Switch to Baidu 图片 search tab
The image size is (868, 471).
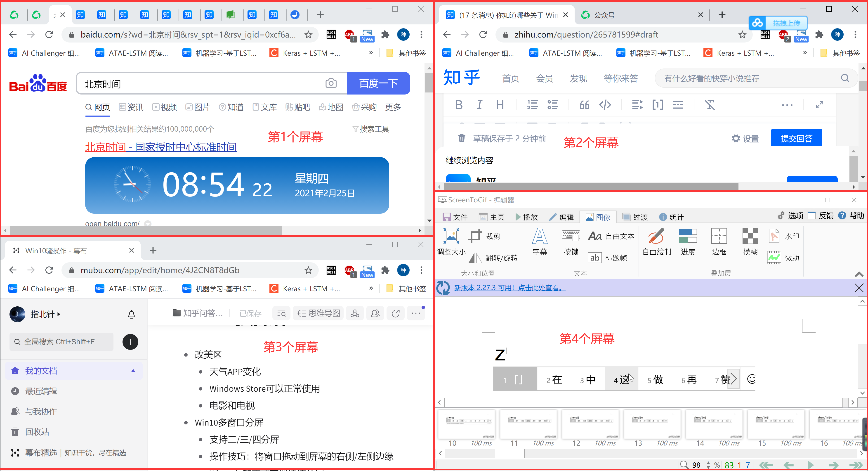tap(198, 107)
